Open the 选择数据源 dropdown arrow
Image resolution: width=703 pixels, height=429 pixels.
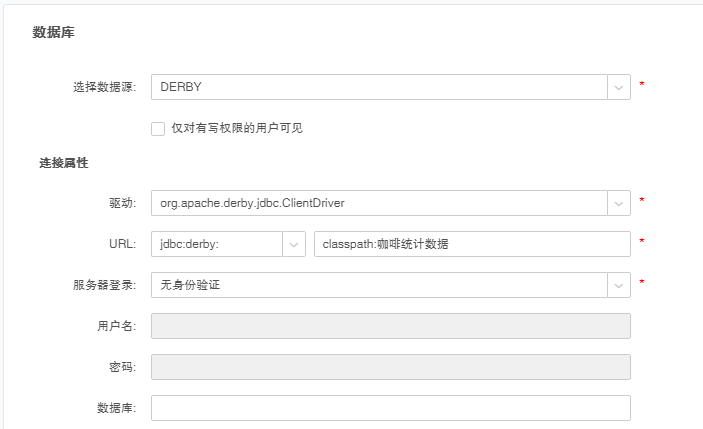coord(619,87)
